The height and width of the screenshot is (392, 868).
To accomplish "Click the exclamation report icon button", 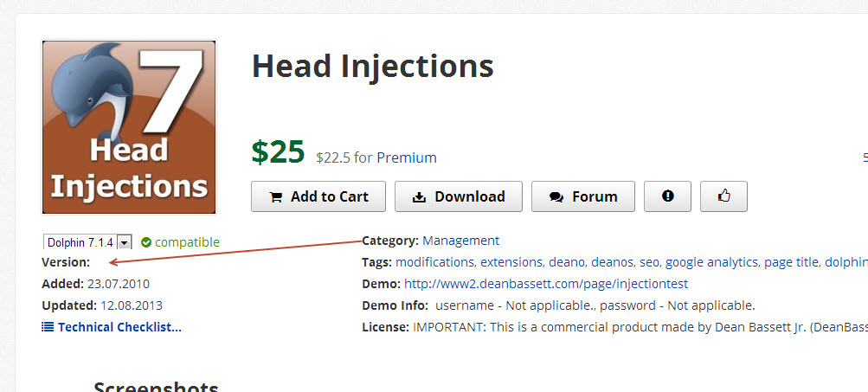I will click(667, 196).
